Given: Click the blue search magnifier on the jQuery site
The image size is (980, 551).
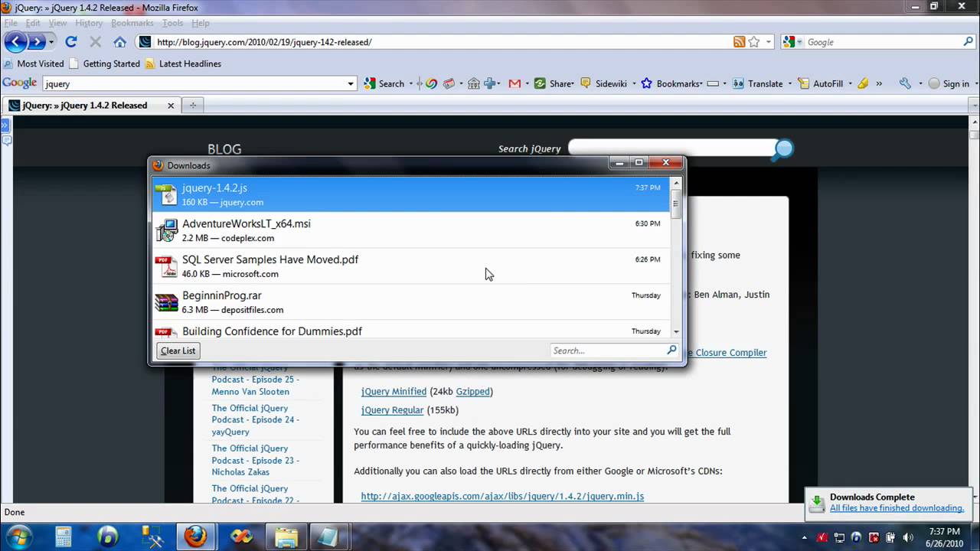Looking at the screenshot, I should point(783,148).
